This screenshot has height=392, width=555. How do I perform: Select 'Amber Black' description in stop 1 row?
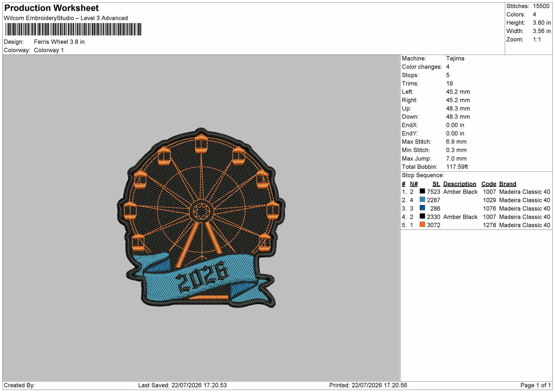pyautogui.click(x=460, y=192)
